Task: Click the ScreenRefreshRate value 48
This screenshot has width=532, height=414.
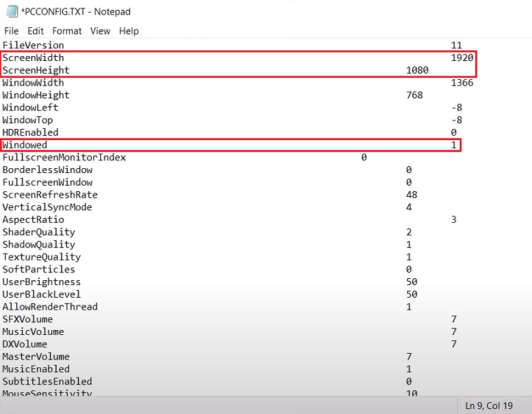Action: click(x=412, y=195)
